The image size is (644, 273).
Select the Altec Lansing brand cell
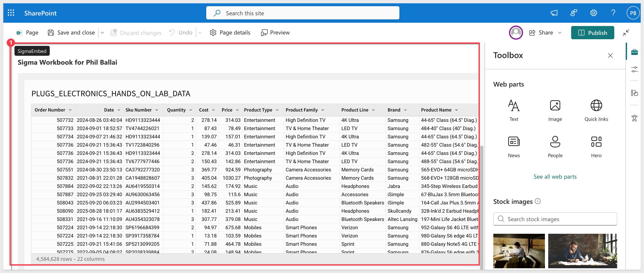[402, 219]
